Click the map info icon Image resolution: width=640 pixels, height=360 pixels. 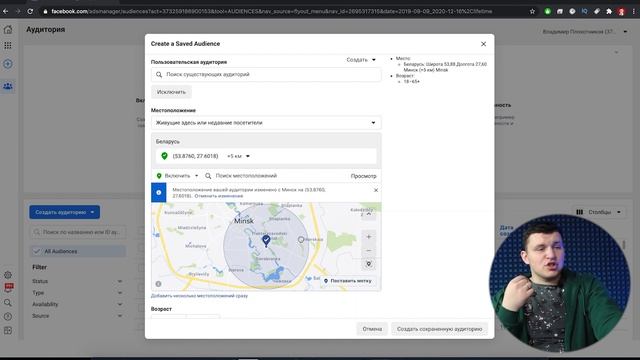click(158, 284)
